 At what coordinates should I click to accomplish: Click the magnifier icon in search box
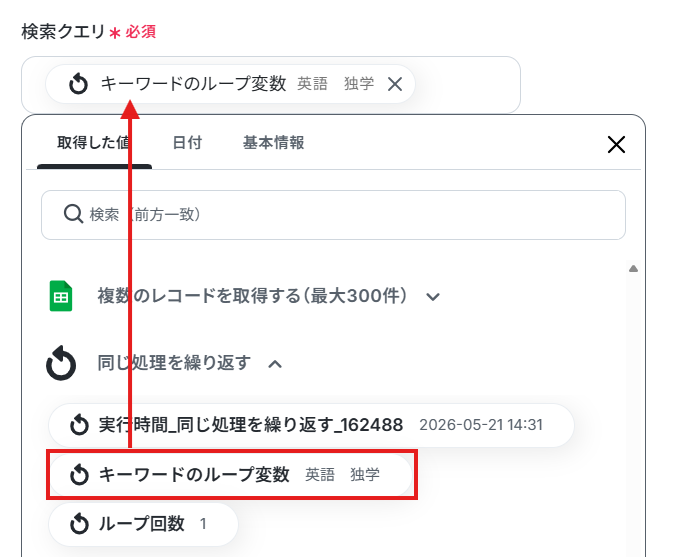73,214
